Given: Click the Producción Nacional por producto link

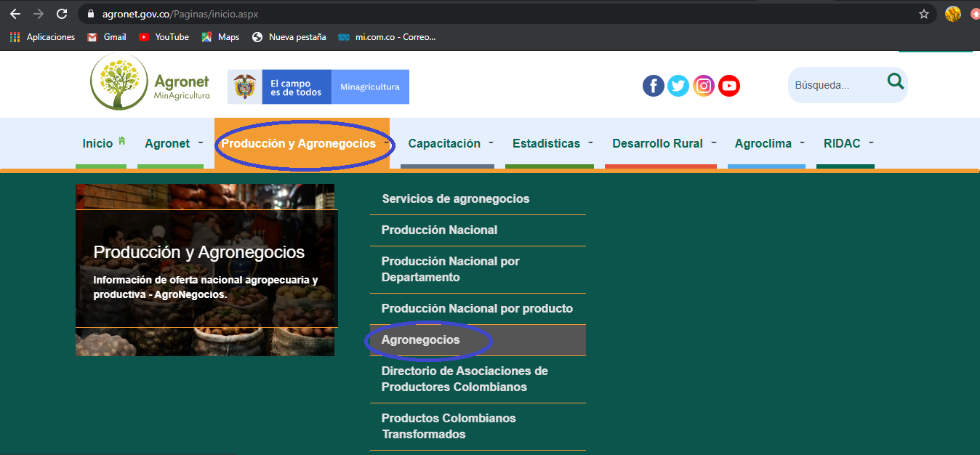Looking at the screenshot, I should (x=477, y=308).
